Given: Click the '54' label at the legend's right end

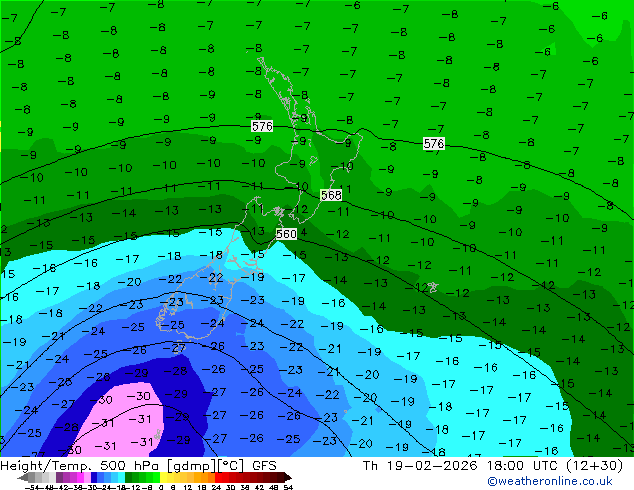Looking at the screenshot, I should (288, 487).
